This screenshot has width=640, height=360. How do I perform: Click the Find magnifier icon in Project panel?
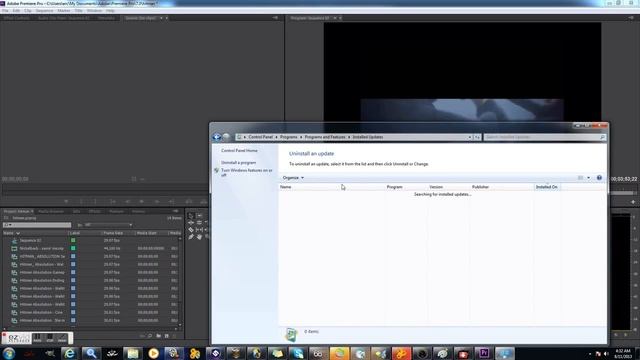(x=150, y=336)
